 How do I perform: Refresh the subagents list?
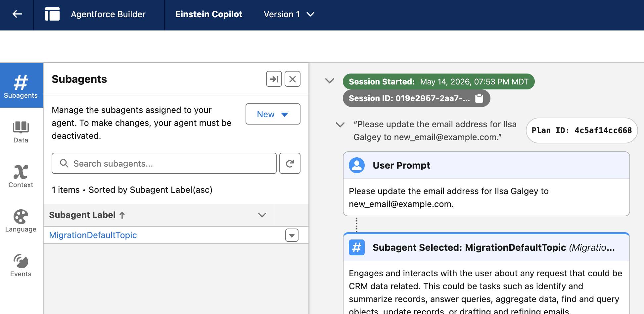290,163
